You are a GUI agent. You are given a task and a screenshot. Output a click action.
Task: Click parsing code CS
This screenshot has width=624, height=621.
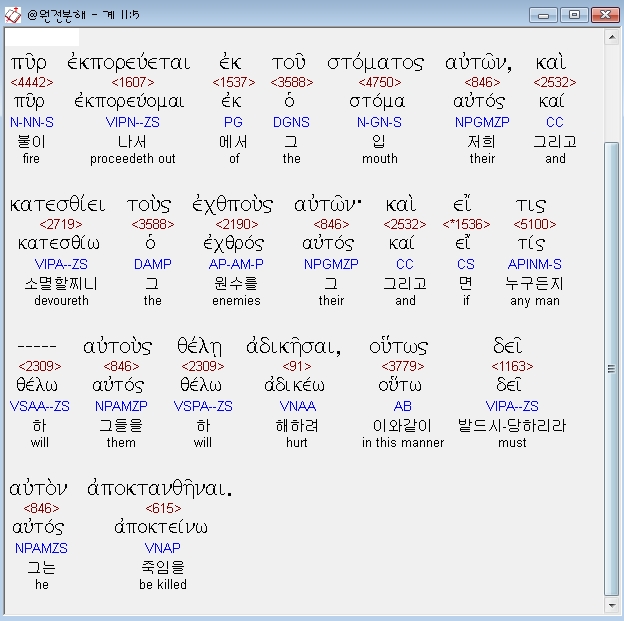pyautogui.click(x=466, y=264)
